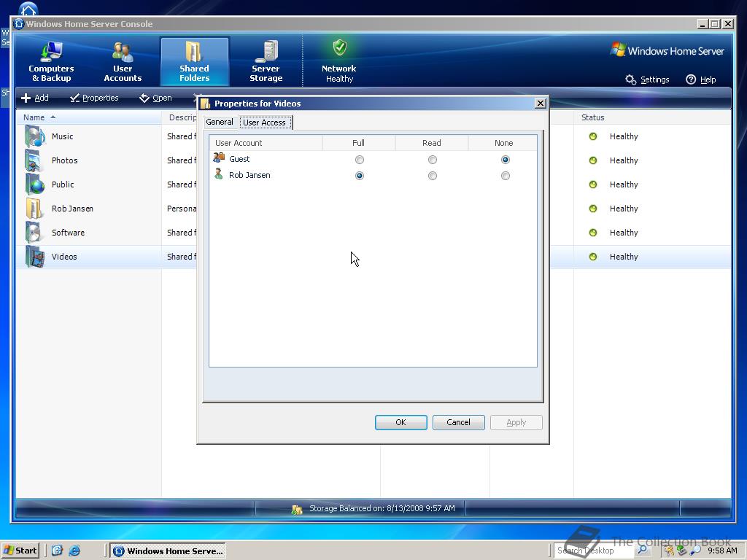Select the Music folder name
Screen dimensions: 747x560
pyautogui.click(x=63, y=136)
